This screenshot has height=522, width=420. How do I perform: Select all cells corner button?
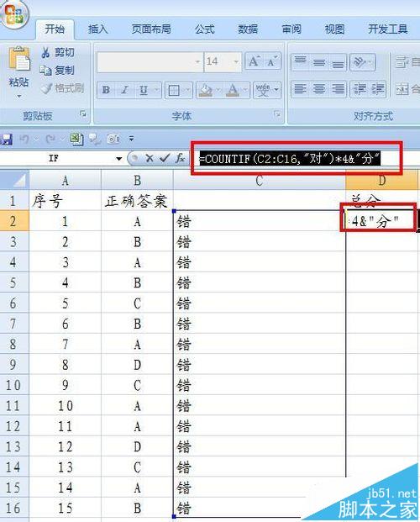tap(14, 180)
